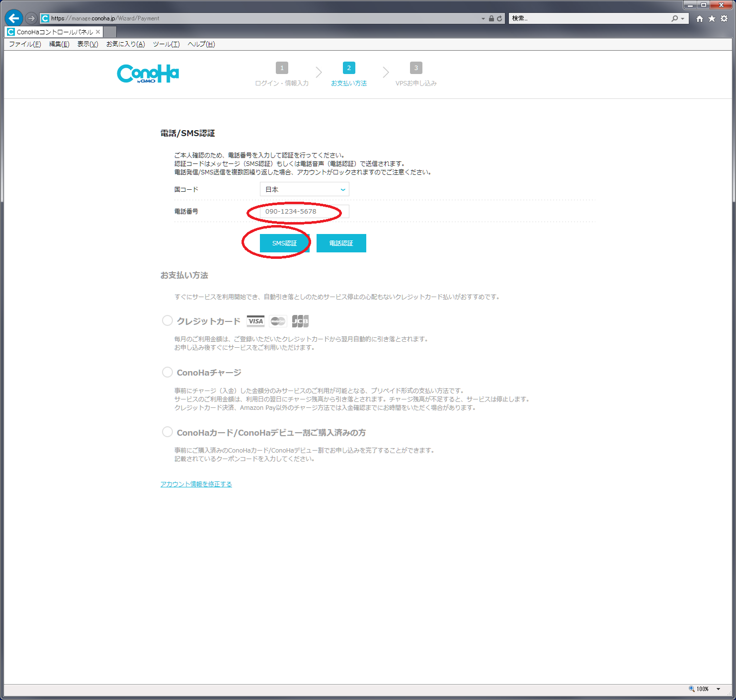736x700 pixels.
Task: Click the 国コード label
Action: pos(186,189)
